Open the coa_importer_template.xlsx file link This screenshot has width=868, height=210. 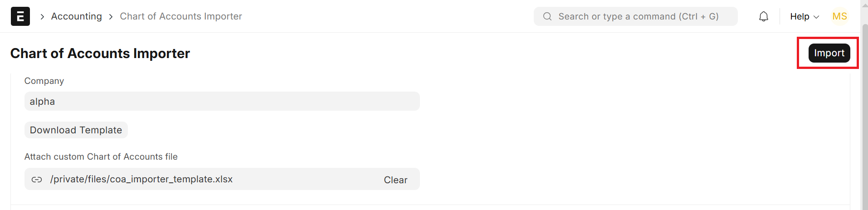pyautogui.click(x=141, y=180)
